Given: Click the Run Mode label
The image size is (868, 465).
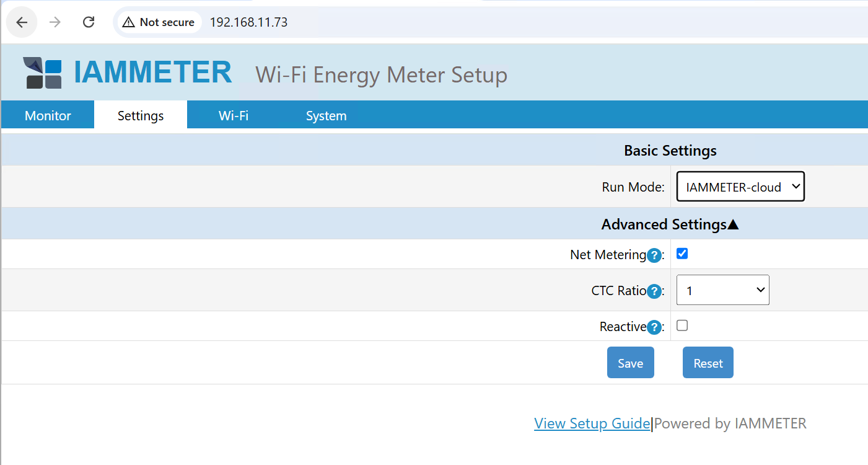Looking at the screenshot, I should [633, 187].
